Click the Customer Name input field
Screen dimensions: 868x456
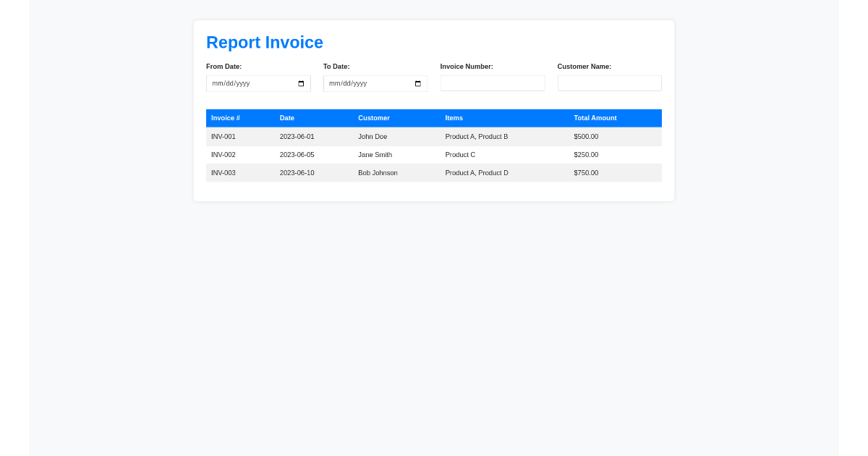point(609,83)
